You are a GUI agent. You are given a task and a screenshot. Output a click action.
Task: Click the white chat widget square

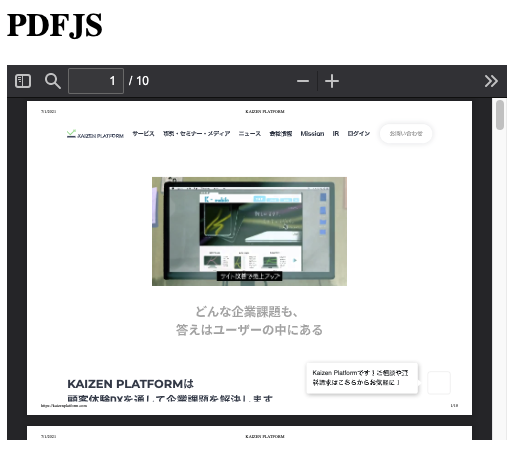(439, 383)
